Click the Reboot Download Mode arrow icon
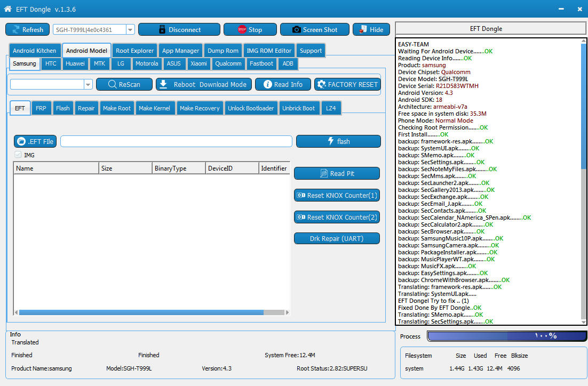The image size is (588, 386). (x=163, y=84)
